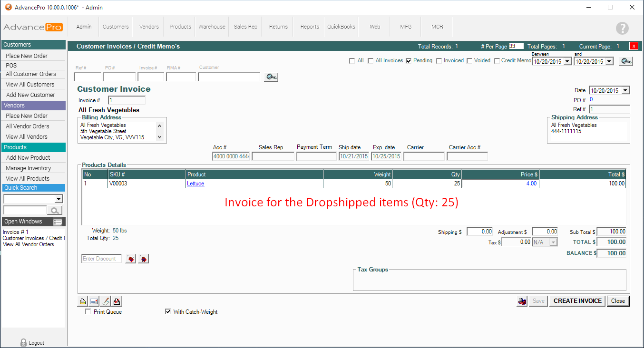Screen dimensions: 644x348
Task: Click the apply discount tag icon
Action: click(130, 259)
